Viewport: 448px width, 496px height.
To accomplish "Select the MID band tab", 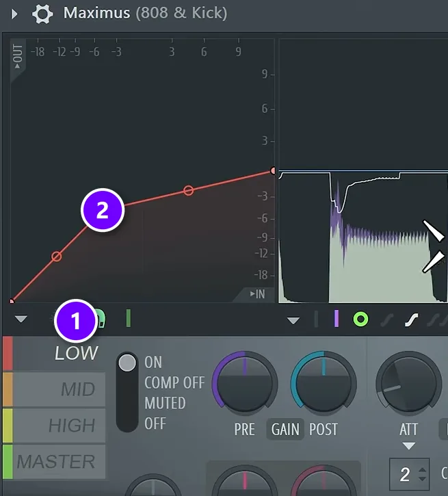I will pos(59,389).
